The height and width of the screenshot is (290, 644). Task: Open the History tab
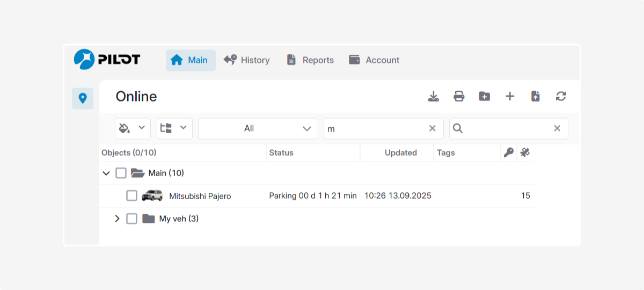click(x=247, y=60)
